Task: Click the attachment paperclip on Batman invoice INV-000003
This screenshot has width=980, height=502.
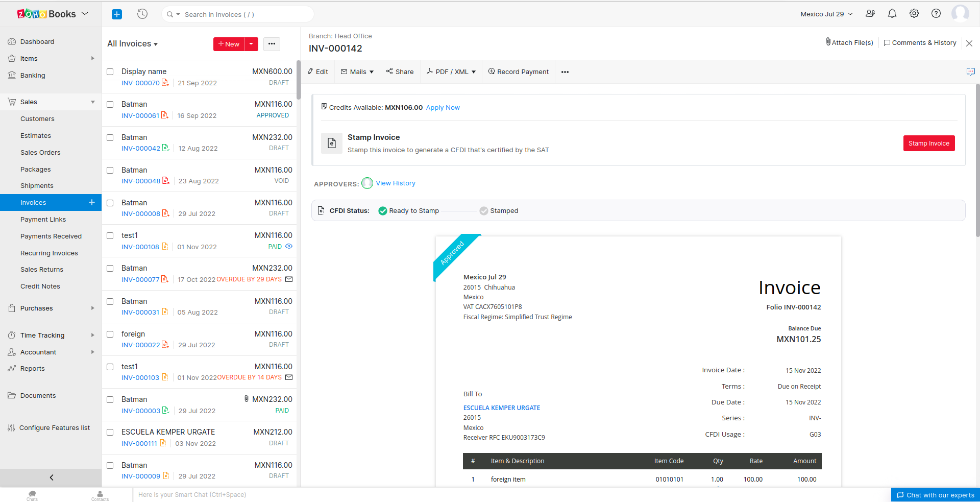Action: click(247, 399)
